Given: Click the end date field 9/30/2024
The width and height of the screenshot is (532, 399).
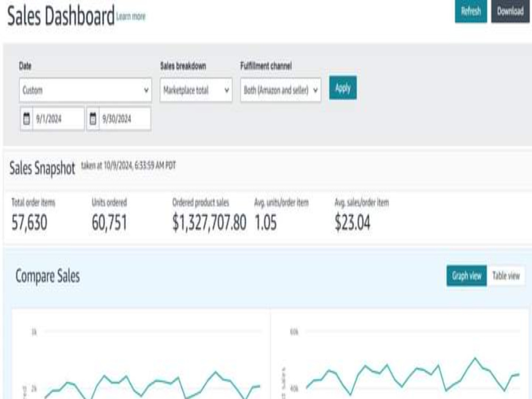Looking at the screenshot, I should click(x=125, y=119).
